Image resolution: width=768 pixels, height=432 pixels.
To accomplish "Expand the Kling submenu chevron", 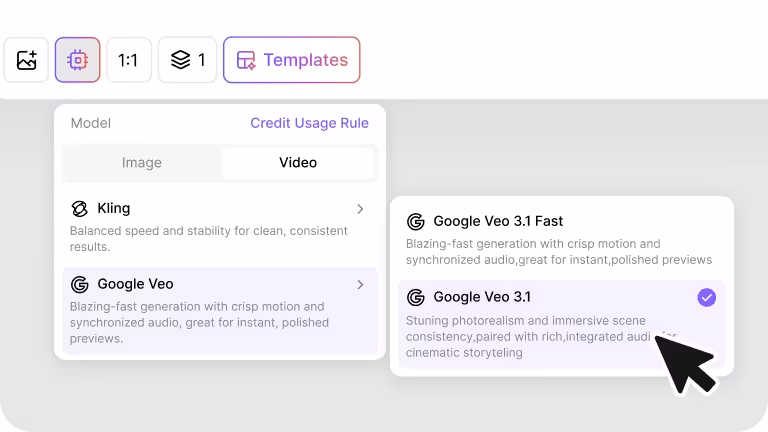I will pyautogui.click(x=360, y=209).
